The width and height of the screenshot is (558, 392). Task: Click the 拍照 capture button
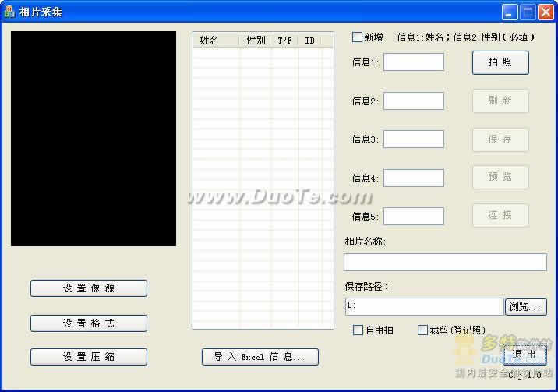500,62
